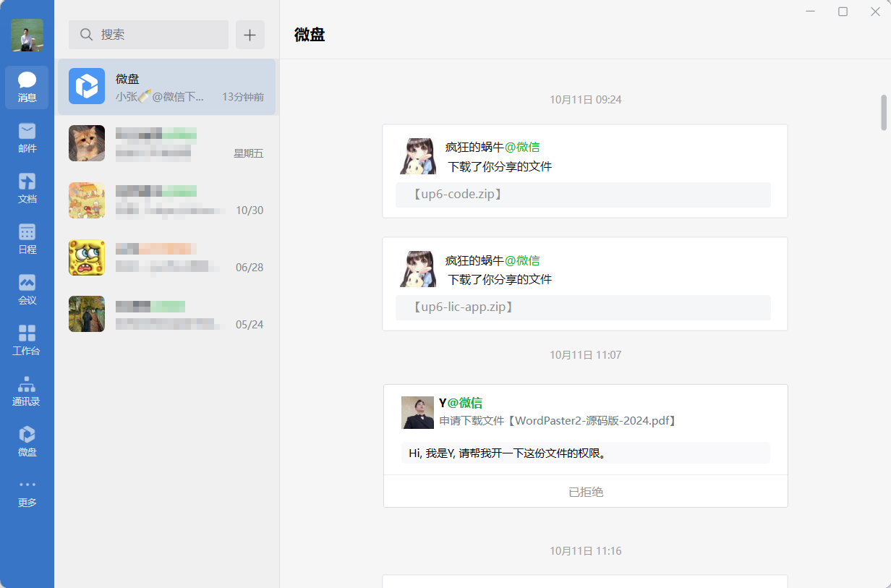
Task: Click the search box 搜索
Action: point(148,35)
